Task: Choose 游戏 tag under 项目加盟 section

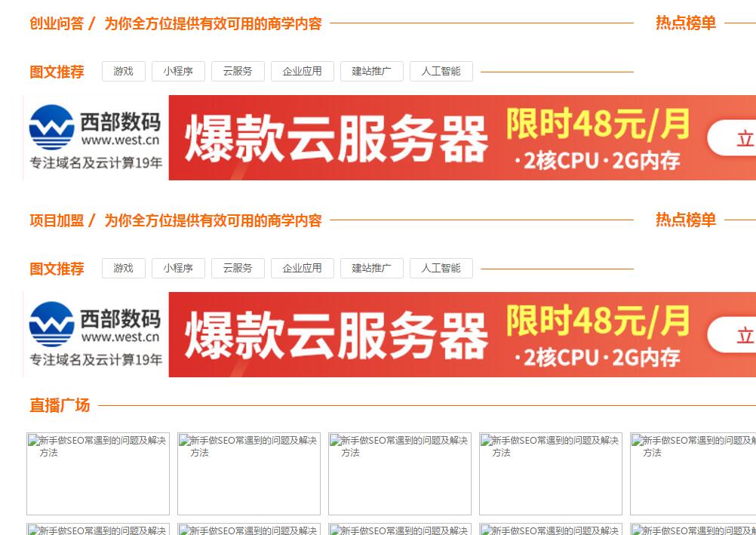Action: coord(124,268)
